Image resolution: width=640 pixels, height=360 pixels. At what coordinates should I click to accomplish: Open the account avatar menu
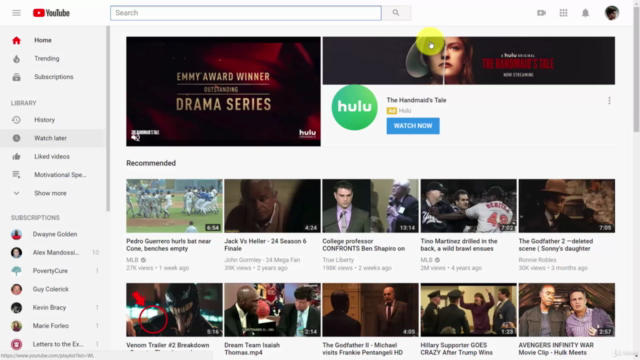(x=612, y=13)
